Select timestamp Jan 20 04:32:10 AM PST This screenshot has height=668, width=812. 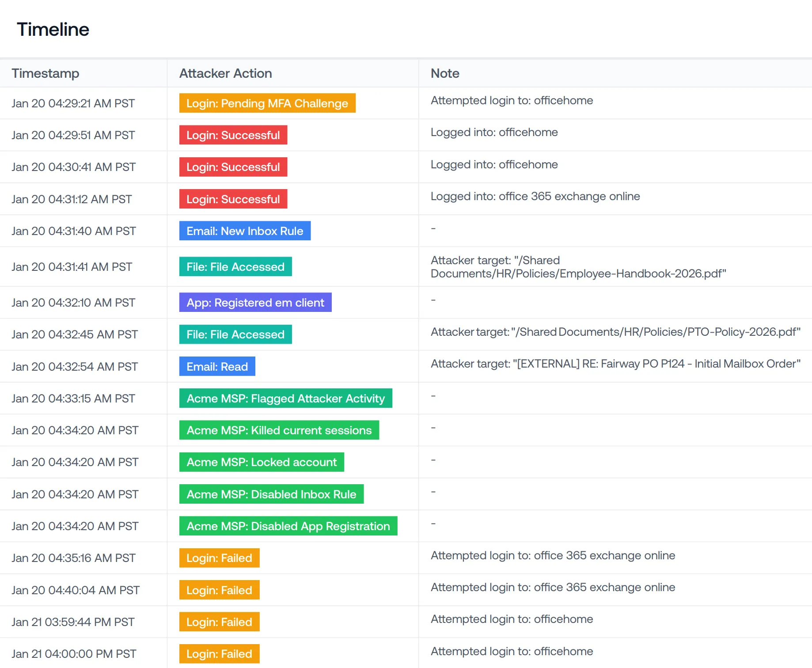point(73,303)
